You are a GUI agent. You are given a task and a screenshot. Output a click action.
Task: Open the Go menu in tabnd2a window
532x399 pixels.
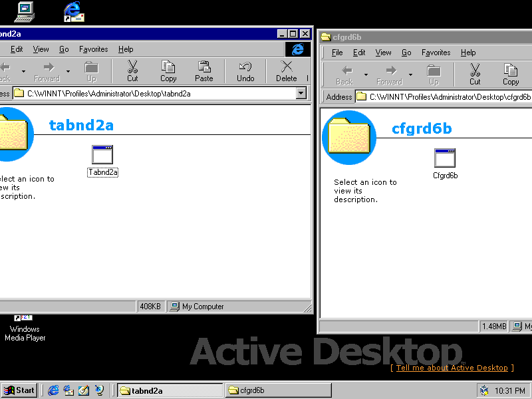coord(64,49)
